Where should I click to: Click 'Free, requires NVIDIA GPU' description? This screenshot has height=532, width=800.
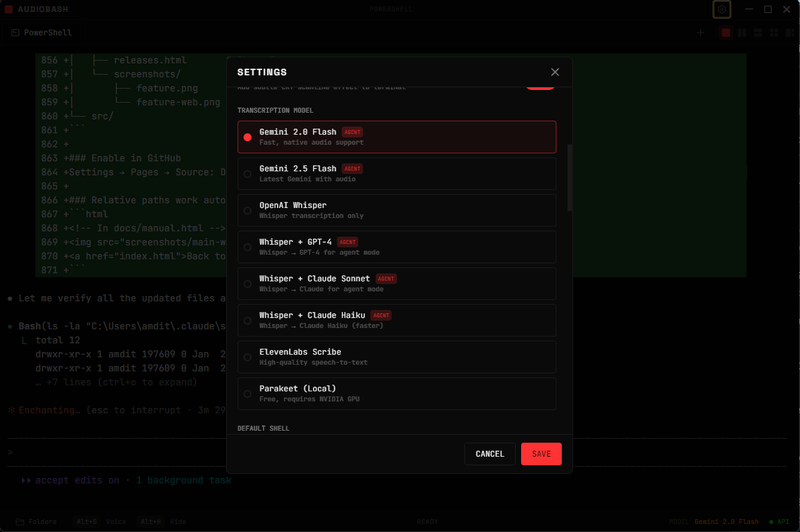309,399
